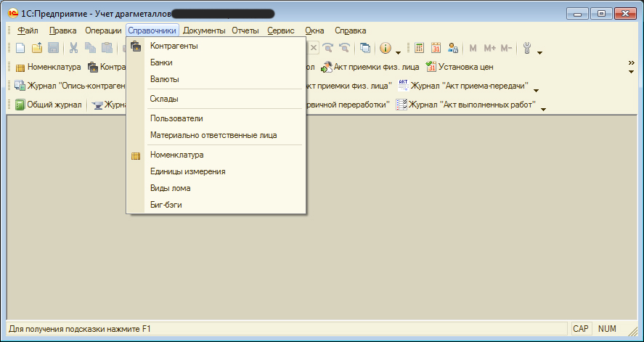Open Номенклатура from the toolbar
The height and width of the screenshot is (342, 644).
[x=48, y=67]
